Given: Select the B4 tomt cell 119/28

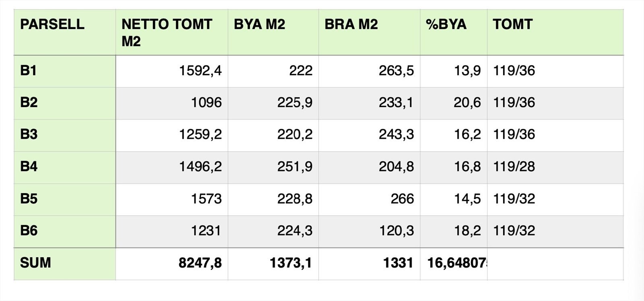Looking at the screenshot, I should click(514, 167).
